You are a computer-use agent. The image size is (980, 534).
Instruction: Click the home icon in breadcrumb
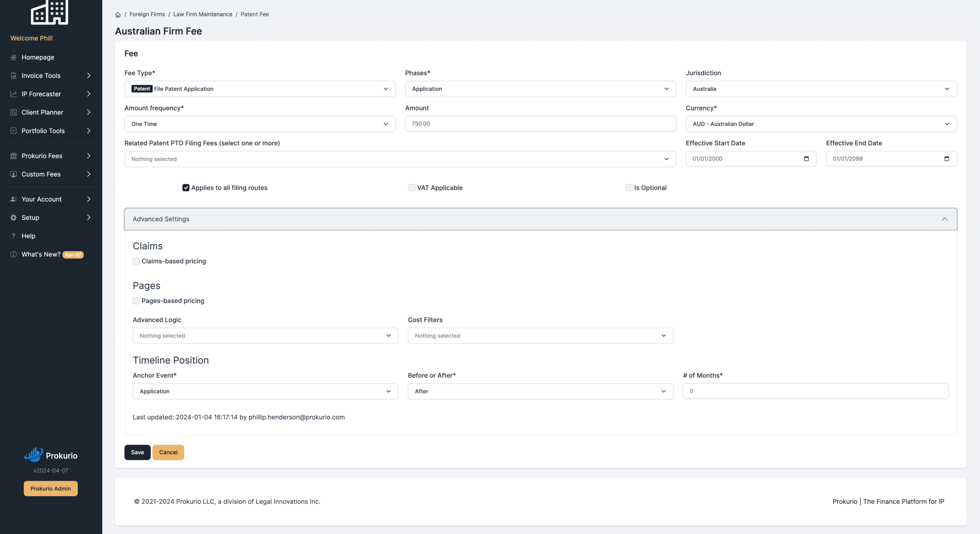(118, 15)
